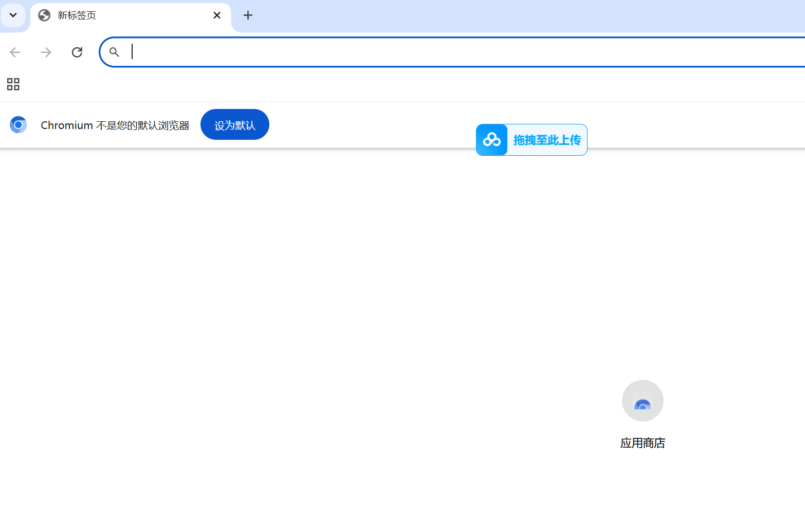
Task: Open the tab search chevron at top left
Action: click(x=13, y=15)
